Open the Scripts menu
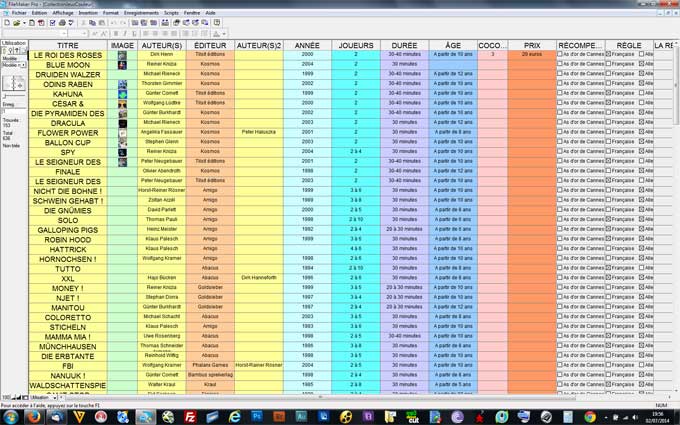Viewport: 680px width, 425px height. point(171,13)
